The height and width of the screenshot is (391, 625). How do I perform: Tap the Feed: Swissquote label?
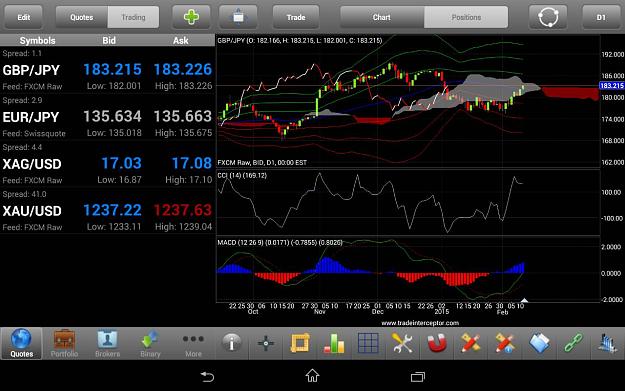pyautogui.click(x=34, y=134)
